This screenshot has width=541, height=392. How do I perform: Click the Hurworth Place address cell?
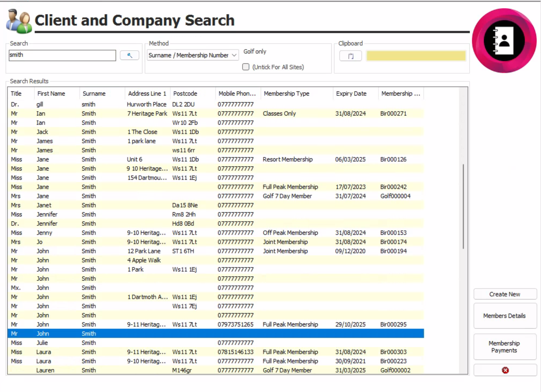[x=147, y=104]
